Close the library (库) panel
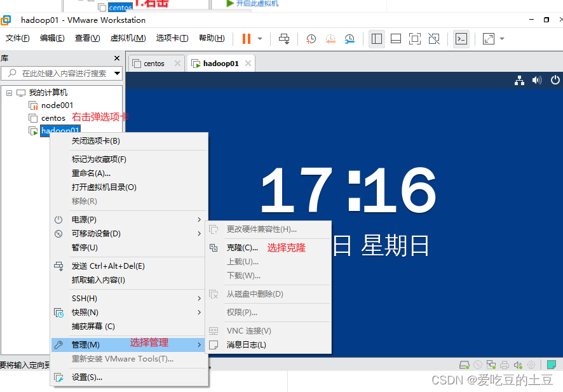 click(x=117, y=58)
